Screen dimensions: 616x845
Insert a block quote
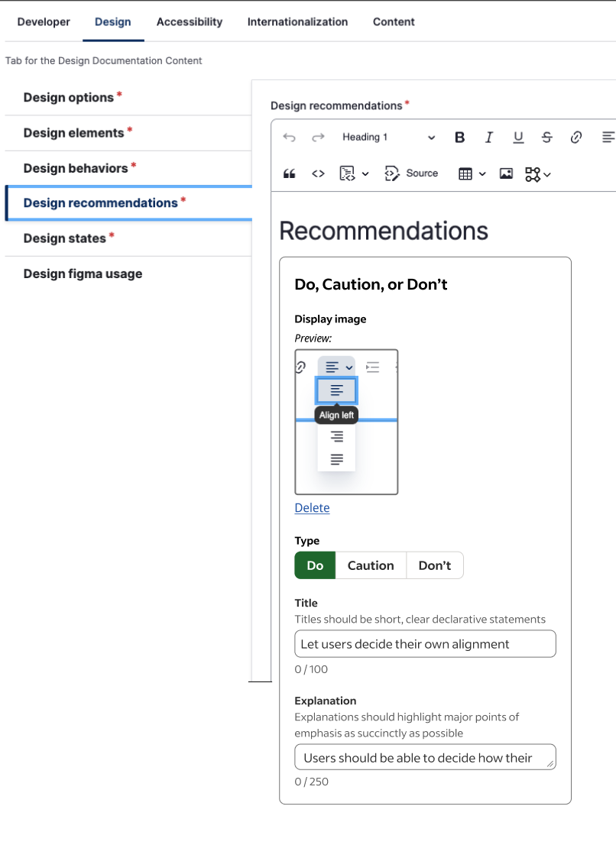(x=290, y=173)
